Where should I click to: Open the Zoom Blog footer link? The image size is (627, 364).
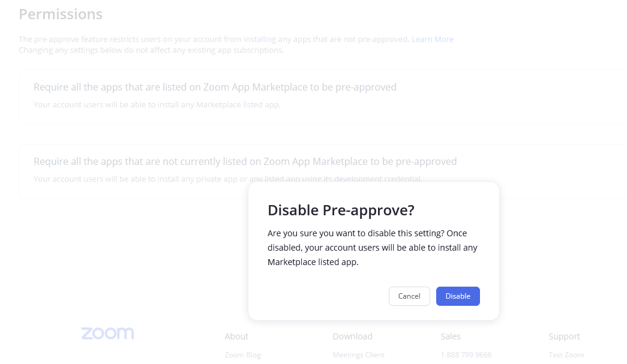pyautogui.click(x=242, y=355)
